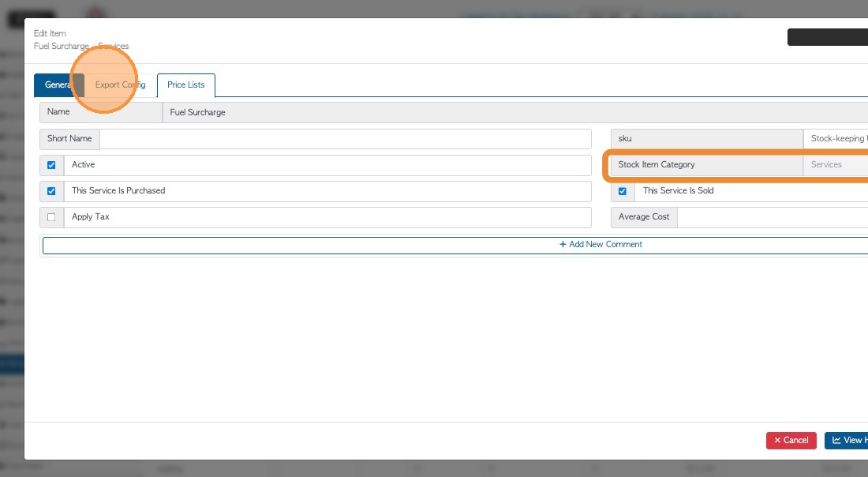Uncheck the Active checkbox
This screenshot has width=868, height=477.
click(x=51, y=165)
